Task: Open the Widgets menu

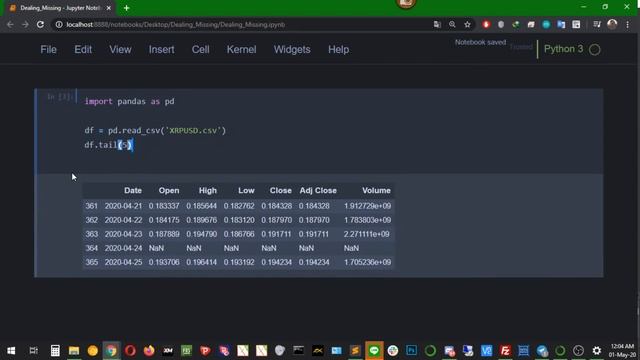Action: [x=292, y=49]
